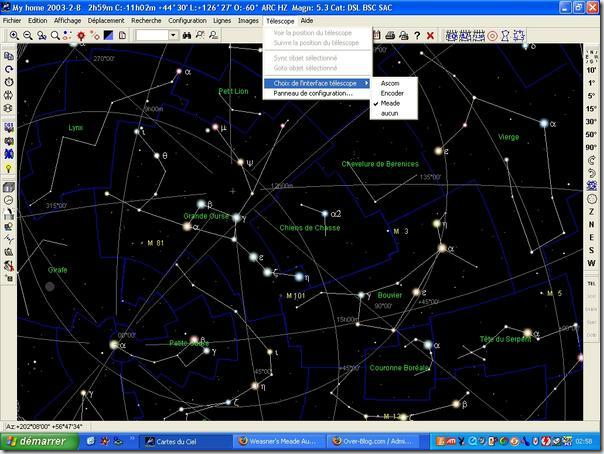
Task: Select the 90° field of view button
Action: [591, 147]
